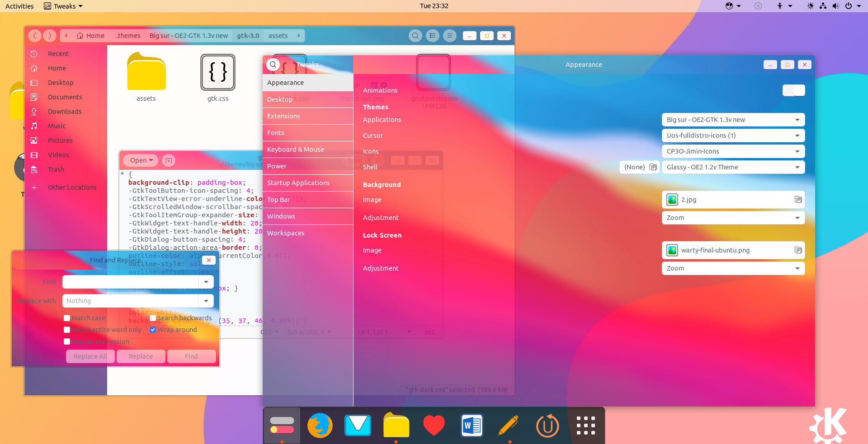Open the Shell theme dropdown Glassy-OE2
Image resolution: width=868 pixels, height=444 pixels.
click(733, 167)
